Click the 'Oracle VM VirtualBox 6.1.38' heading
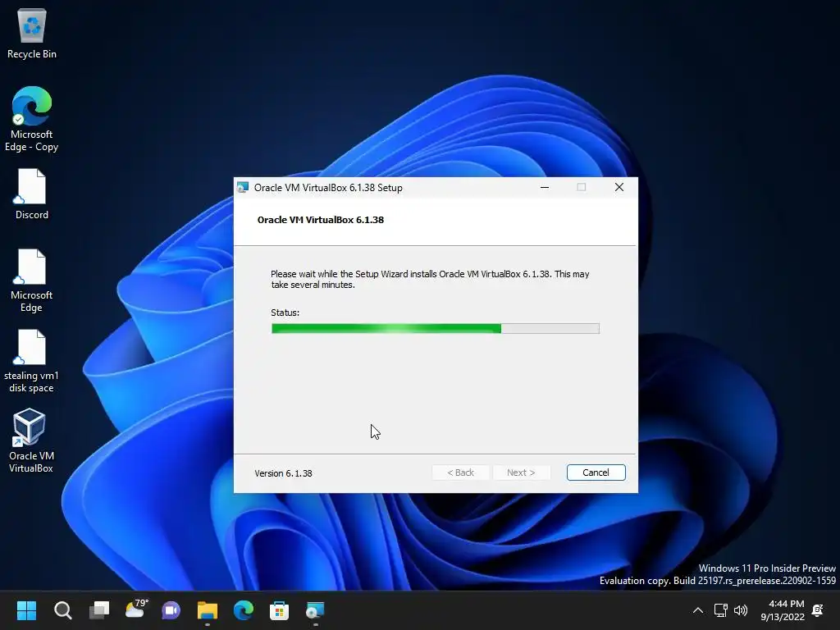Screen dimensions: 840x630 321,220
